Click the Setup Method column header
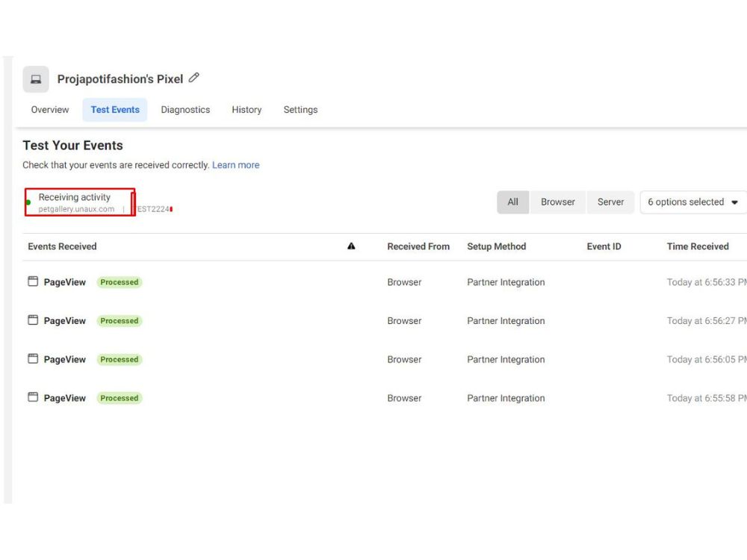 (x=497, y=246)
